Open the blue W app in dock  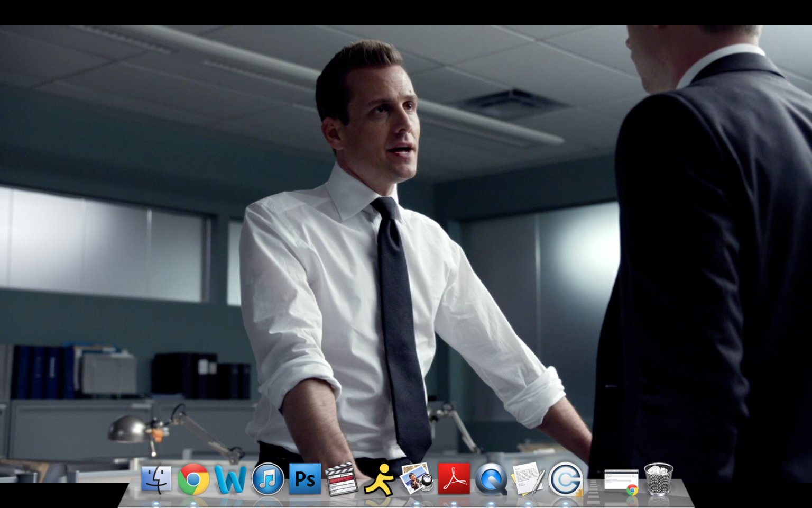230,479
